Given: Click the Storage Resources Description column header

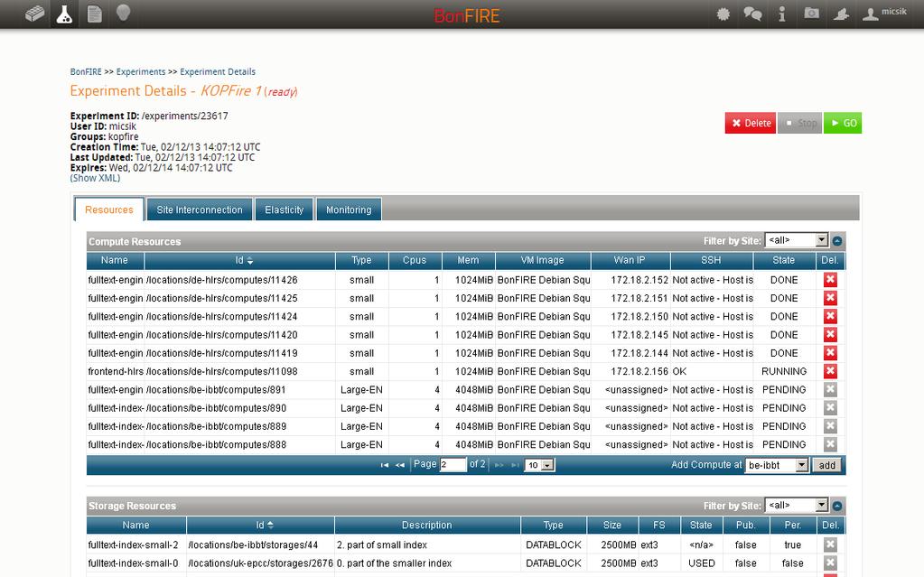Looking at the screenshot, I should coord(427,526).
